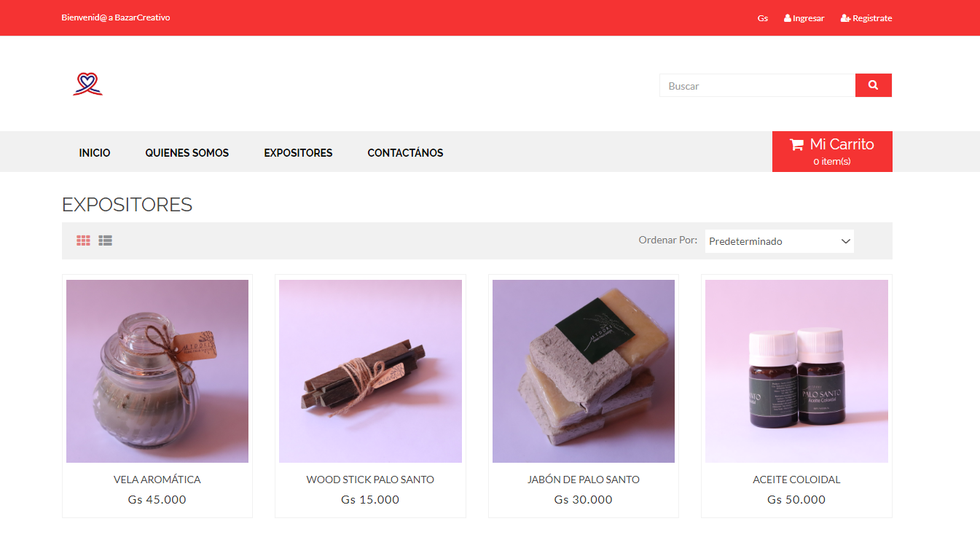The width and height of the screenshot is (980, 540).
Task: Open the CONTACTÁNOS page
Action: pyautogui.click(x=405, y=153)
